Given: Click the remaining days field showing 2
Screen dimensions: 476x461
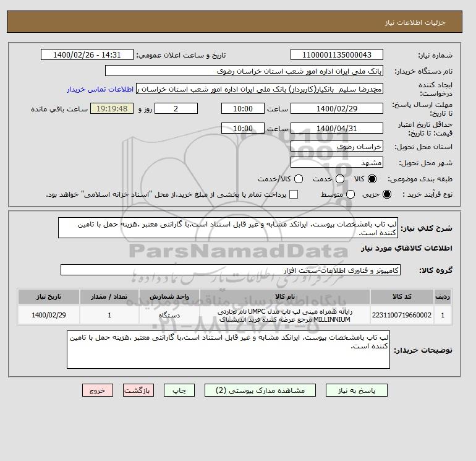Looking at the screenshot, I should point(176,108).
